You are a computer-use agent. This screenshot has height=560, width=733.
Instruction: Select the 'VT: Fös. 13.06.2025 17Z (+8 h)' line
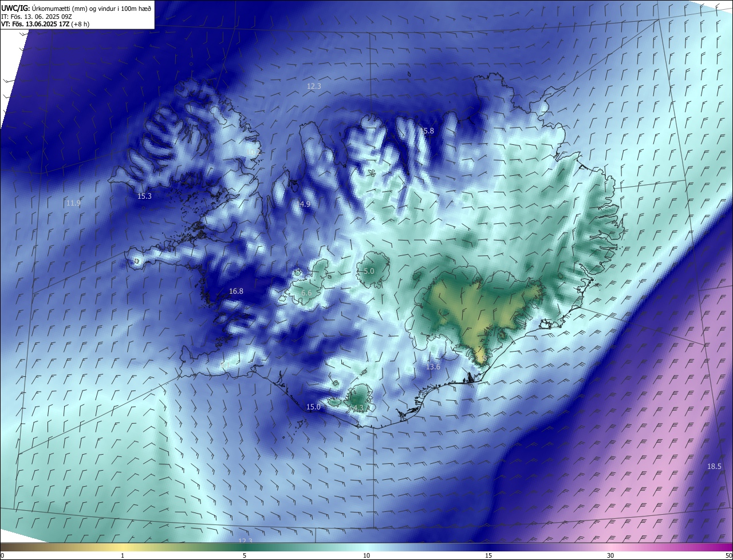point(45,24)
